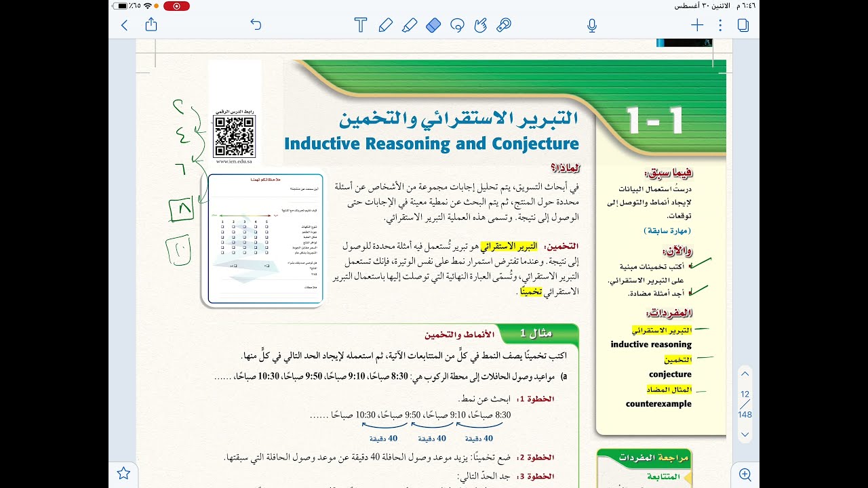Tap 'الخطوة 1' step label
Screen dimensions: 868x488
tap(535, 399)
